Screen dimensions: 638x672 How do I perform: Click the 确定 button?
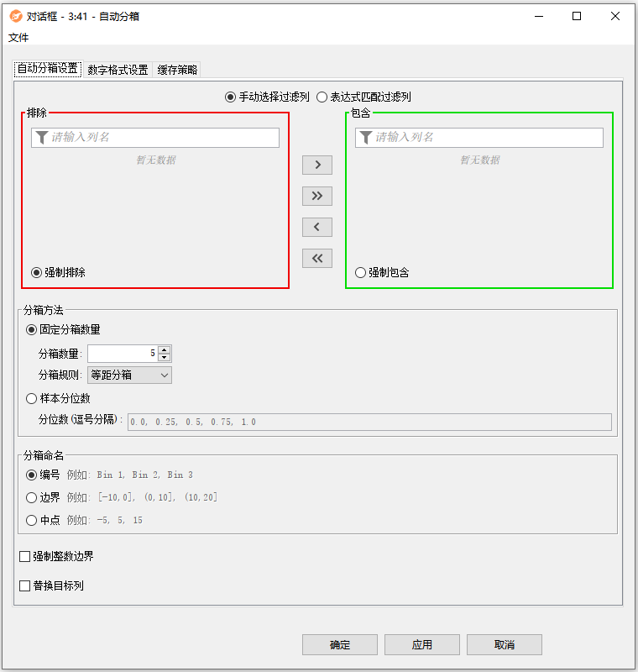[339, 645]
